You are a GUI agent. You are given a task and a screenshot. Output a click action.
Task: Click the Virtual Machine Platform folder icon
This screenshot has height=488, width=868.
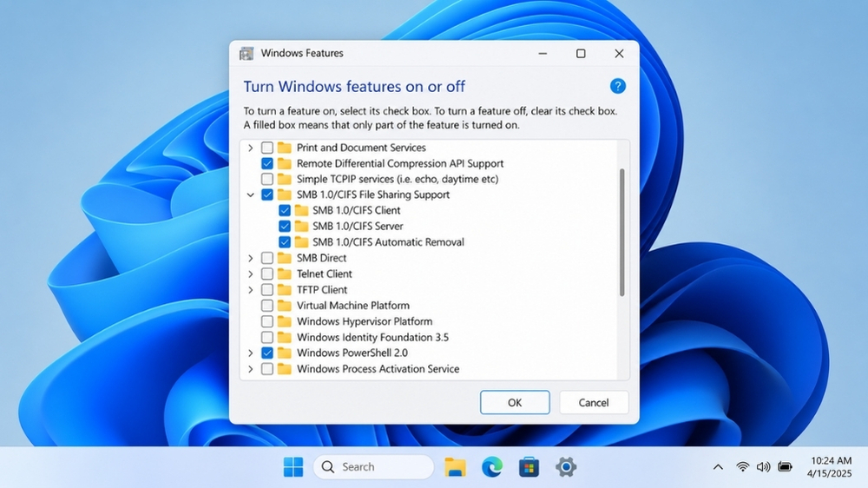coord(285,305)
